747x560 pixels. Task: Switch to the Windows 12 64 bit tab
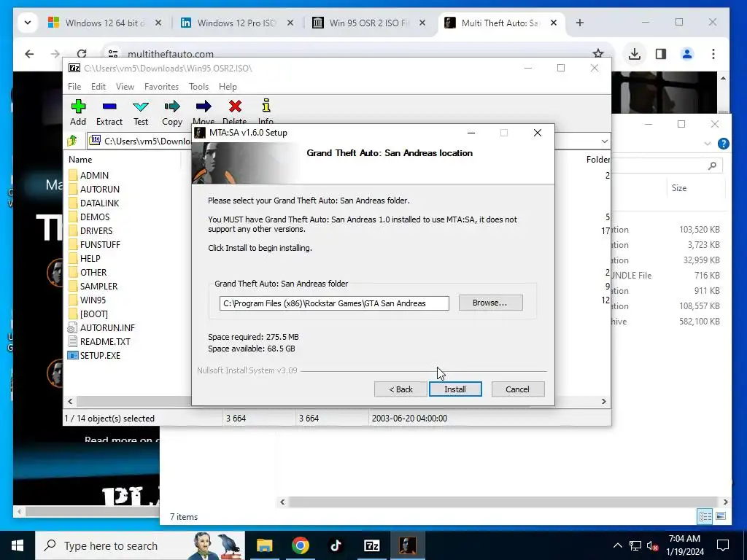104,23
